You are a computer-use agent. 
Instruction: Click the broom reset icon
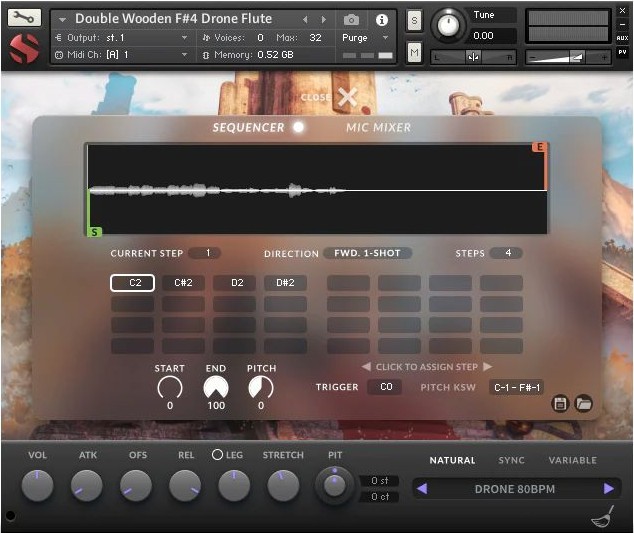603,517
